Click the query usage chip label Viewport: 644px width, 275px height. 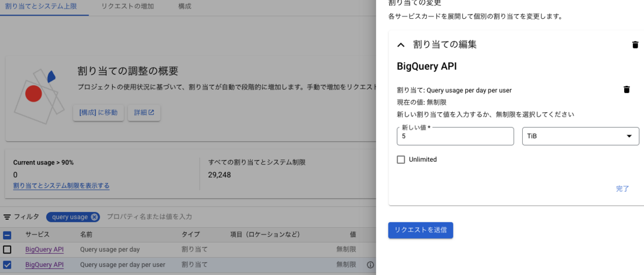click(70, 217)
